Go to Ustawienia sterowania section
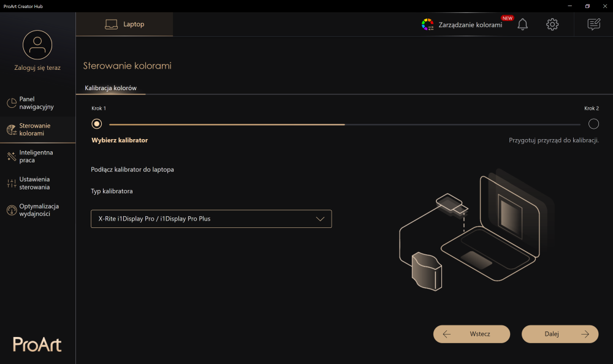 click(37, 183)
